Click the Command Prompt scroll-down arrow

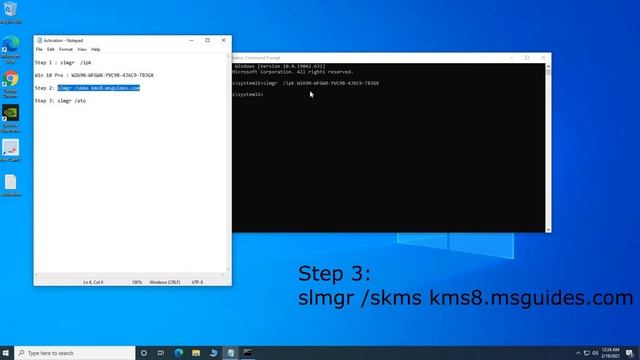[x=548, y=230]
